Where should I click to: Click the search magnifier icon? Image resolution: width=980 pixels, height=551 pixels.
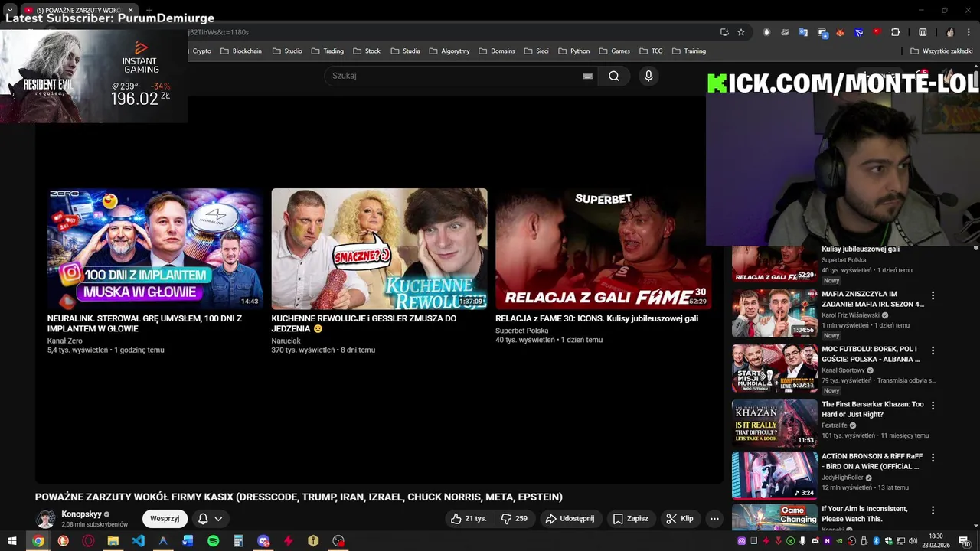[x=613, y=76]
